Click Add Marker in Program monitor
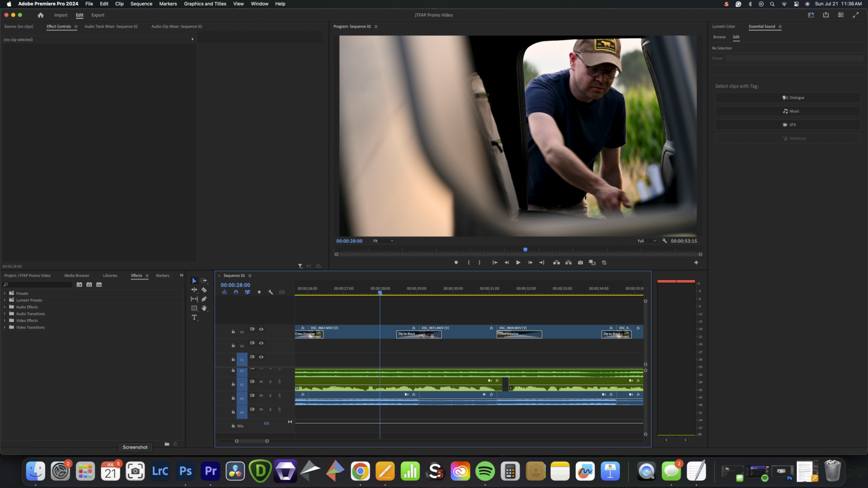Image resolution: width=868 pixels, height=488 pixels. 456,263
